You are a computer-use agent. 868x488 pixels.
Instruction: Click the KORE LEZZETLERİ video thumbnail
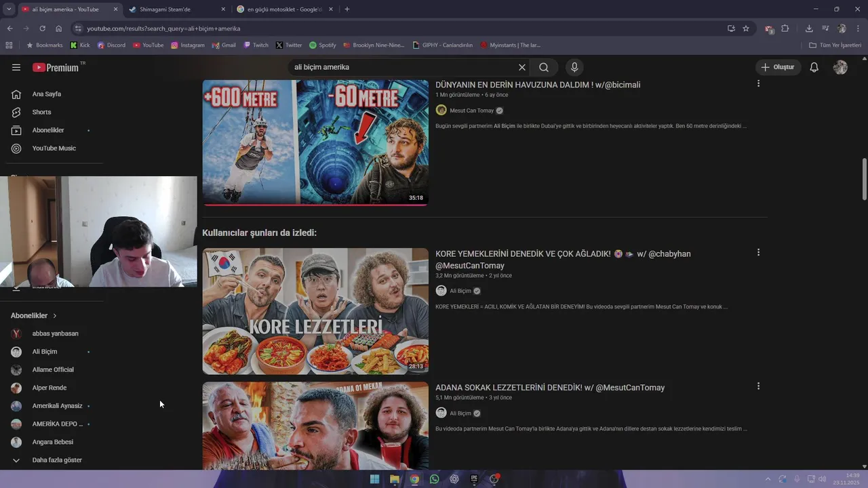pos(315,311)
